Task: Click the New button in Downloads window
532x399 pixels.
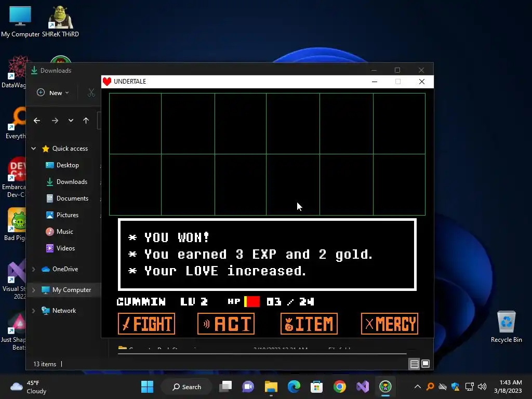Action: (x=53, y=92)
